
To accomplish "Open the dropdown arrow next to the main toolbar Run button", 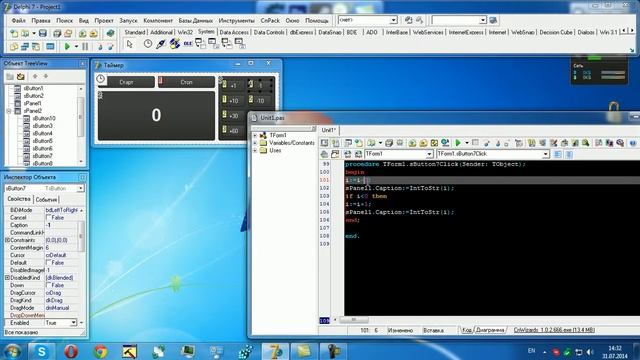I will 76,47.
